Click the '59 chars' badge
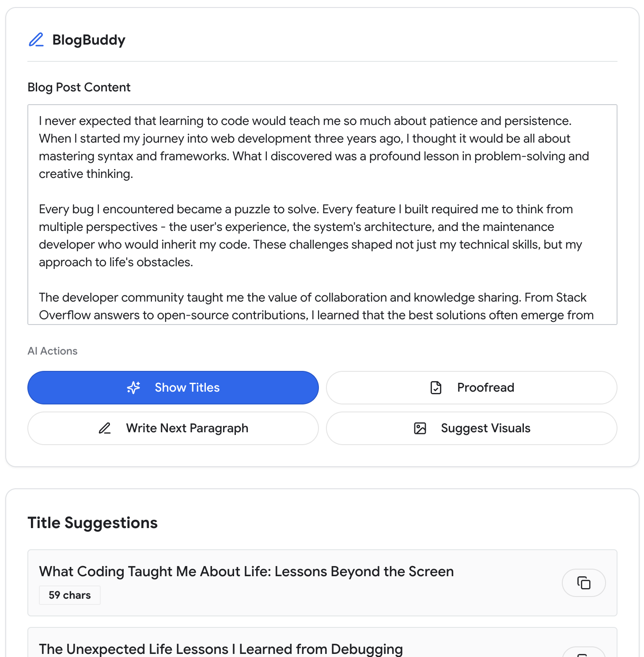 [70, 595]
